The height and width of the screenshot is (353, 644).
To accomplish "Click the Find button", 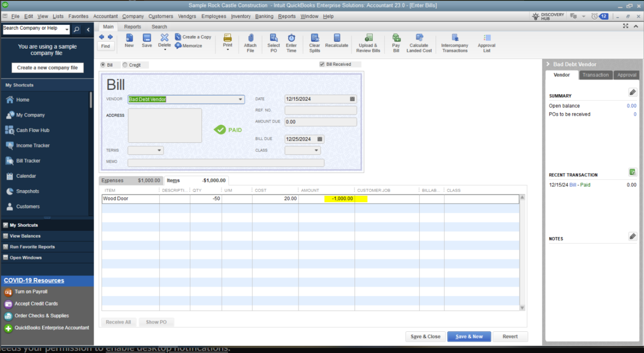I will (106, 46).
